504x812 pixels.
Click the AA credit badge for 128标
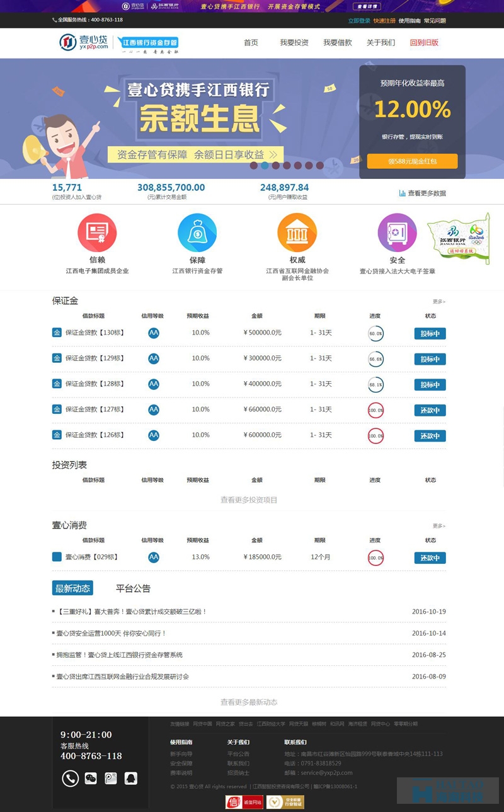(x=154, y=384)
